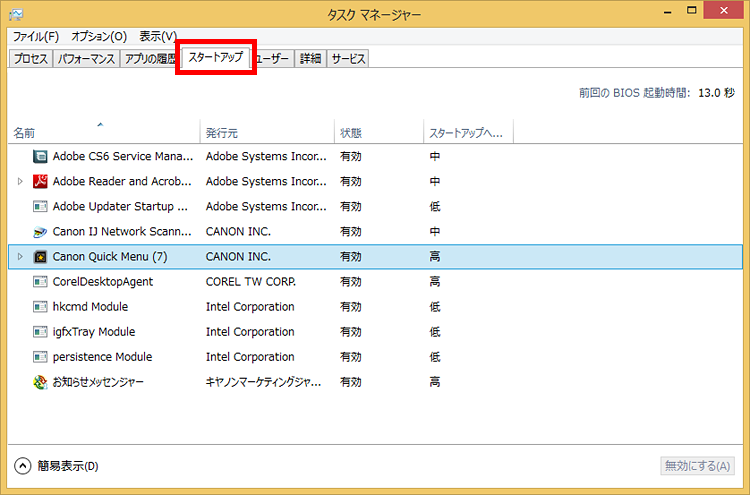Click the お知らせメッセンジャー icon
The image size is (750, 495).
pos(40,382)
